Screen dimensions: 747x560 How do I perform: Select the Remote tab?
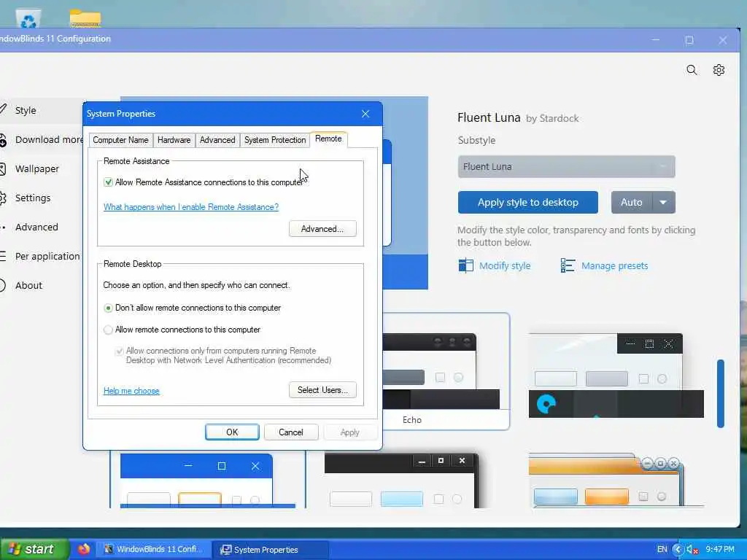tap(328, 139)
